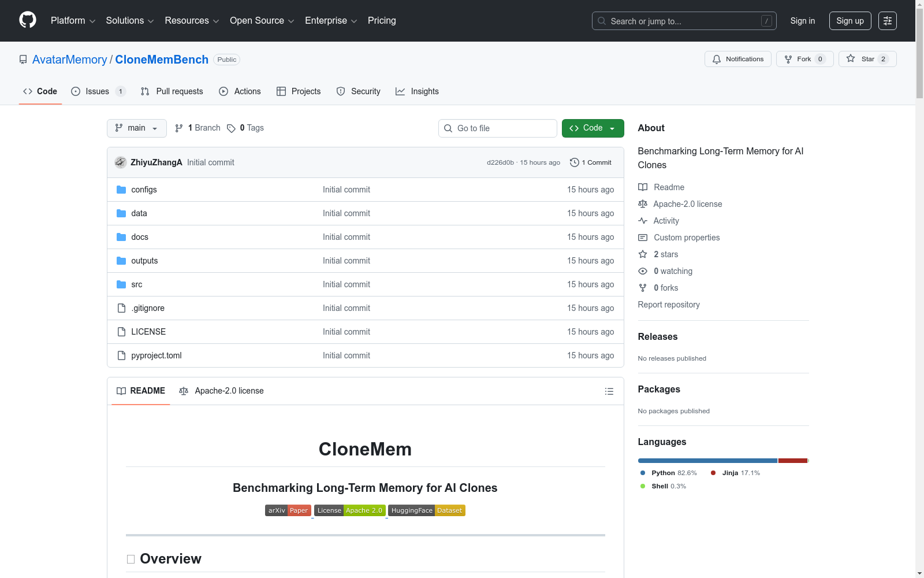Open the data folder icon
The width and height of the screenshot is (924, 578).
(121, 213)
